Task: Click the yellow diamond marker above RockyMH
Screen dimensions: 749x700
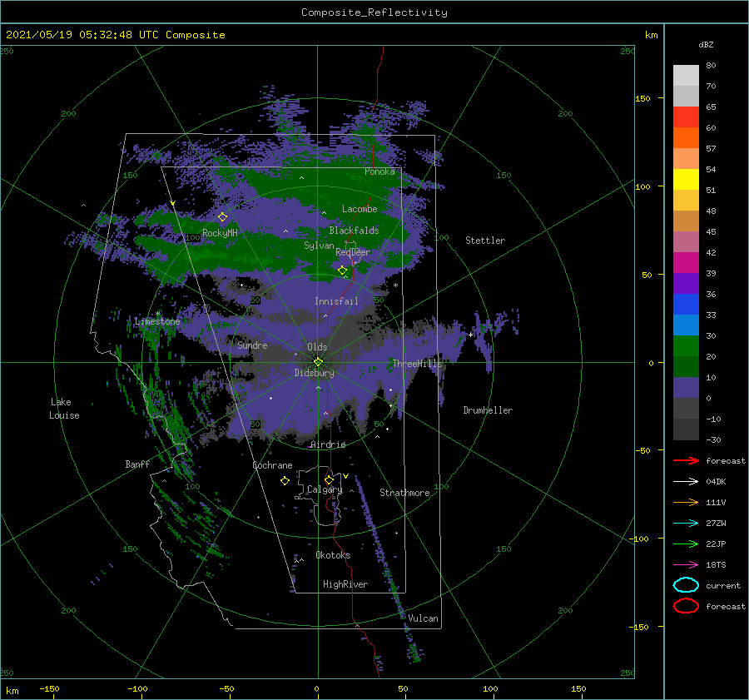Action: (222, 217)
